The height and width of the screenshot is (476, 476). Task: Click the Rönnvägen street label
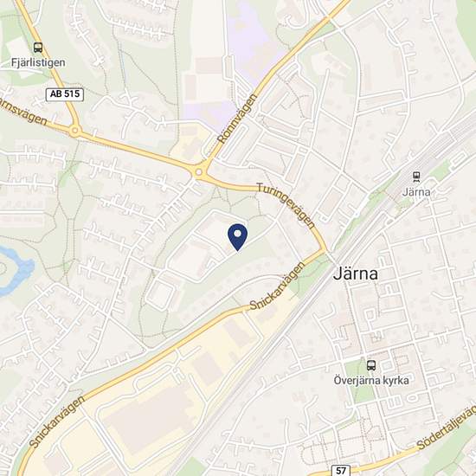pos(238,119)
